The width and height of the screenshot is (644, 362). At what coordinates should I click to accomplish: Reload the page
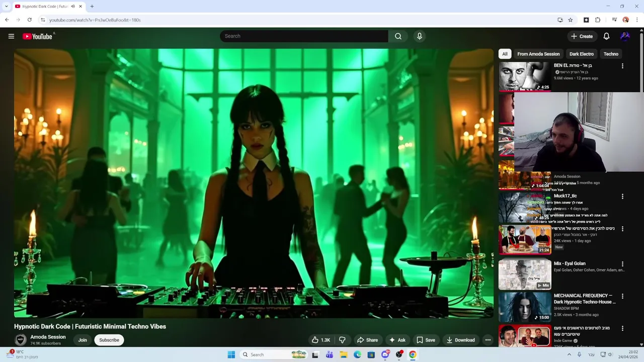click(x=30, y=20)
